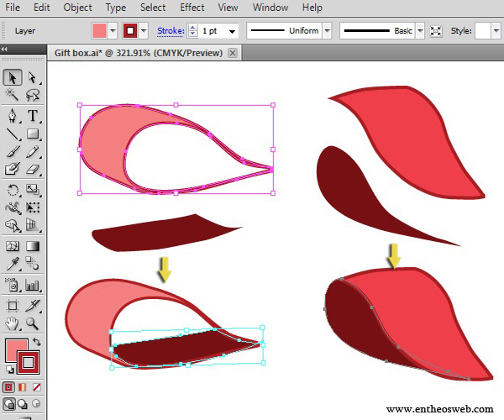Select the Direct Selection tool
This screenshot has height=420, width=504.
click(33, 78)
